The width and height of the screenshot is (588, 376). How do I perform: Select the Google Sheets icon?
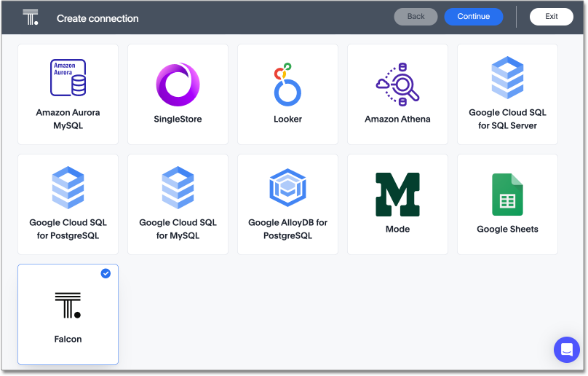(507, 195)
